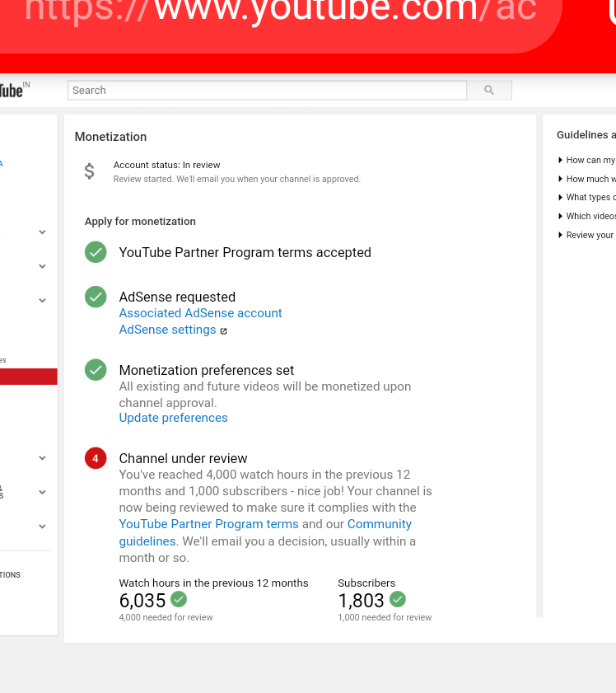The image size is (616, 693).
Task: Expand 'What types' guideline question
Action: (x=587, y=197)
